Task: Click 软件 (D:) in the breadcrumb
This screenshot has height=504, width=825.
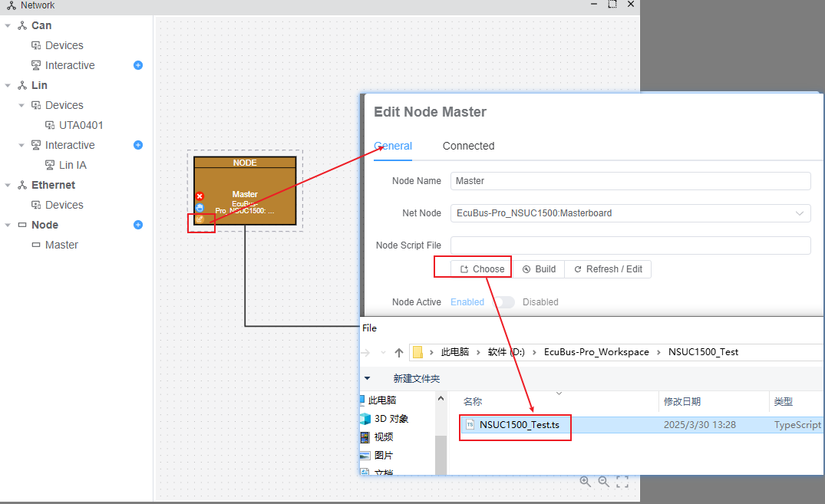Action: (x=507, y=352)
